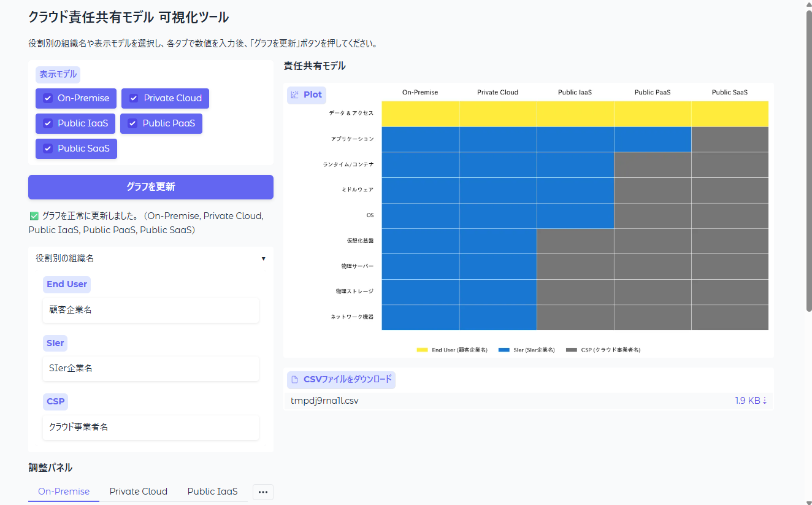Click the ランタイム/コンテナ row label
The height and width of the screenshot is (505, 812).
[348, 165]
